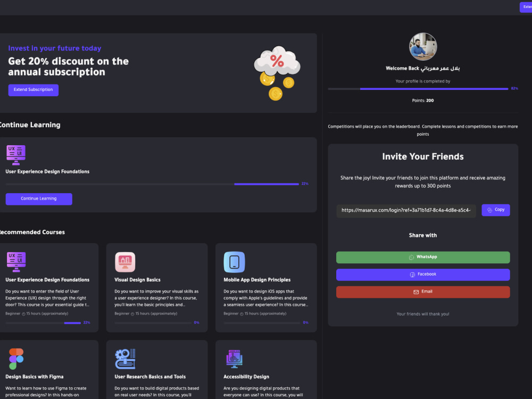Click the 'Get 20% discount on the annual subscription' headline
The width and height of the screenshot is (532, 399).
point(69,67)
